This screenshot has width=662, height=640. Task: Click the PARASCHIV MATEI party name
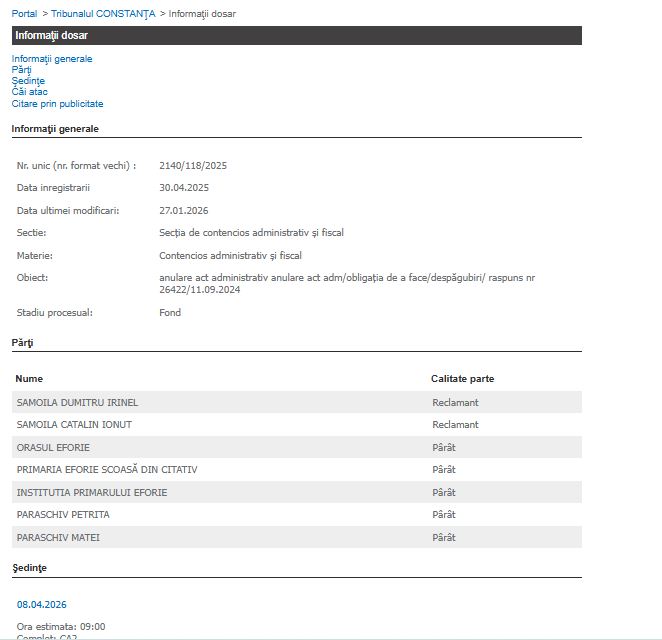click(x=58, y=537)
